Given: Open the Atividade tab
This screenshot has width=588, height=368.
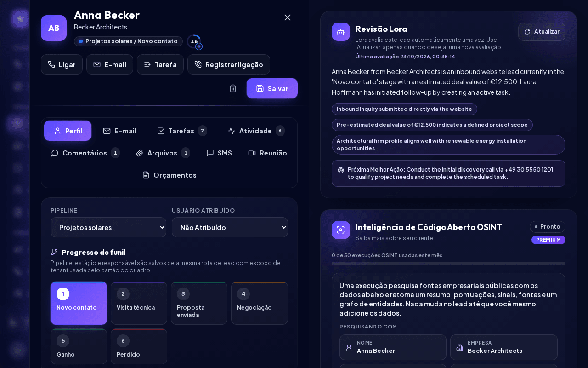Looking at the screenshot, I should coord(256,131).
